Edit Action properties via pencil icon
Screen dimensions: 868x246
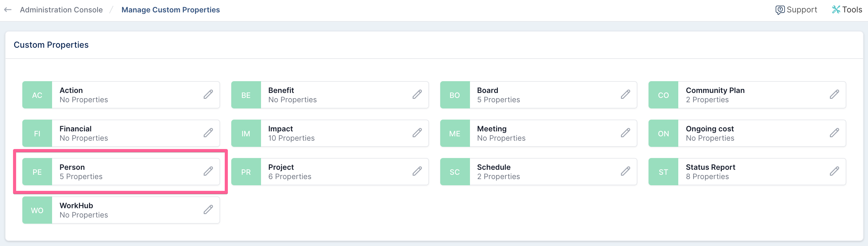point(208,94)
